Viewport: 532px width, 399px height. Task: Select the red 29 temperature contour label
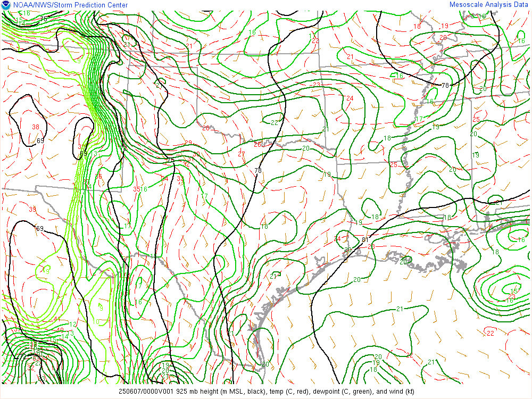point(188,143)
